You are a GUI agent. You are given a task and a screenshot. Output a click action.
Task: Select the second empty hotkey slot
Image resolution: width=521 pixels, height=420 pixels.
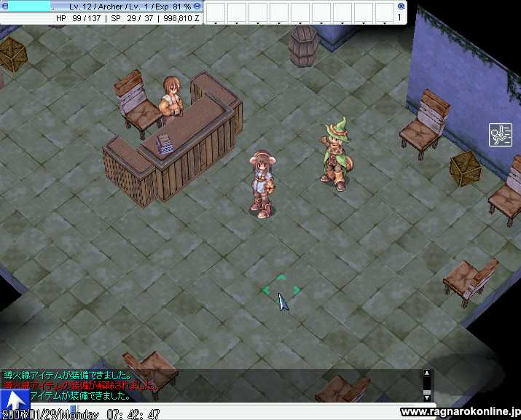[237, 13]
